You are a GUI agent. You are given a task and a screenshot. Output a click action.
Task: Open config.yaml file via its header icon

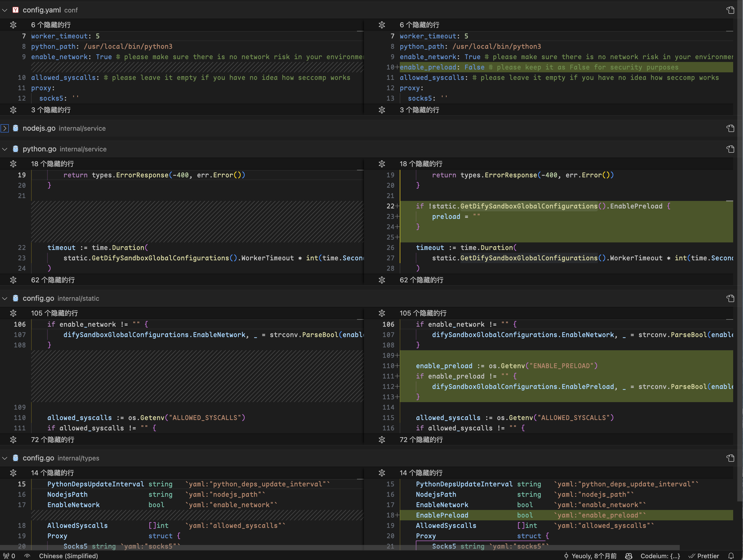pos(730,10)
